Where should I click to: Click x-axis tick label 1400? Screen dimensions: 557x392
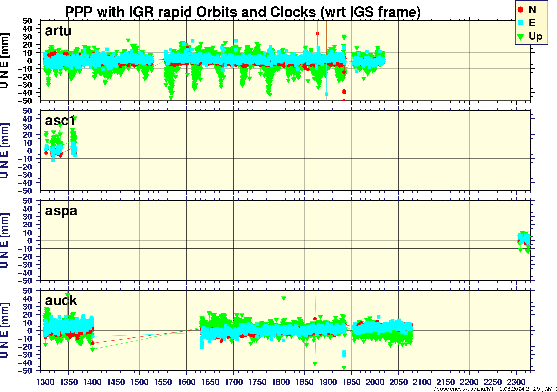[92, 382]
